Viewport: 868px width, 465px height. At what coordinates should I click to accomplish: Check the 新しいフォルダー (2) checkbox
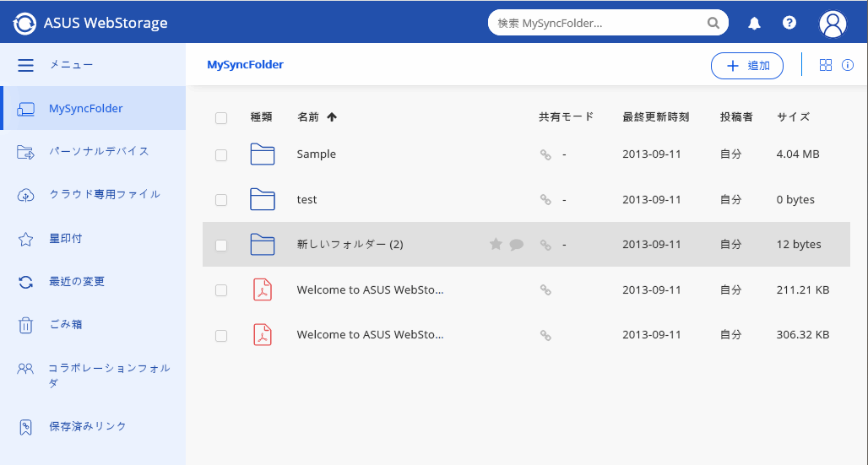tap(221, 246)
